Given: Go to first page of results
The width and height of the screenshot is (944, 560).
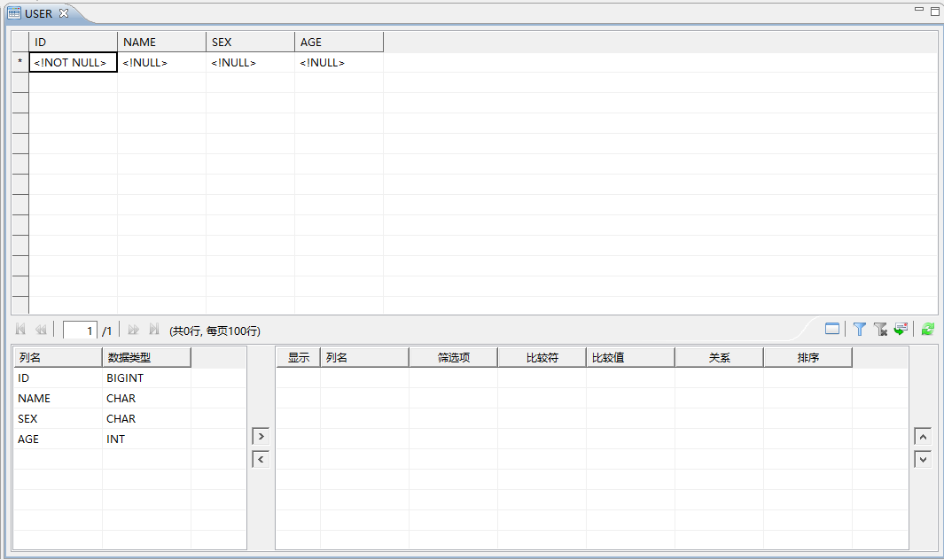Looking at the screenshot, I should 20,329.
